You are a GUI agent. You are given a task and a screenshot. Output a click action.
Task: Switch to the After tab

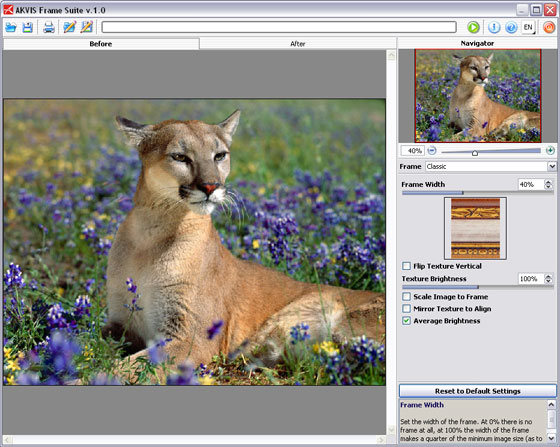(298, 44)
